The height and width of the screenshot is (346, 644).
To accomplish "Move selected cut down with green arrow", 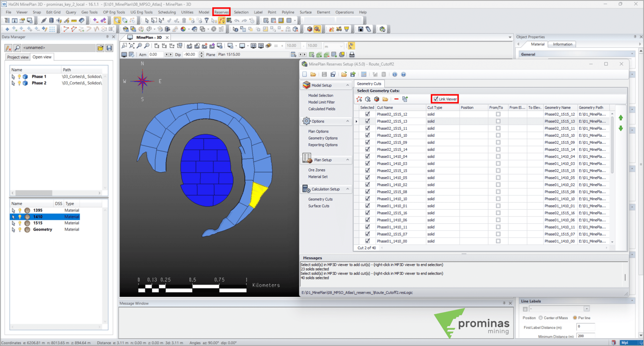I will click(x=621, y=128).
